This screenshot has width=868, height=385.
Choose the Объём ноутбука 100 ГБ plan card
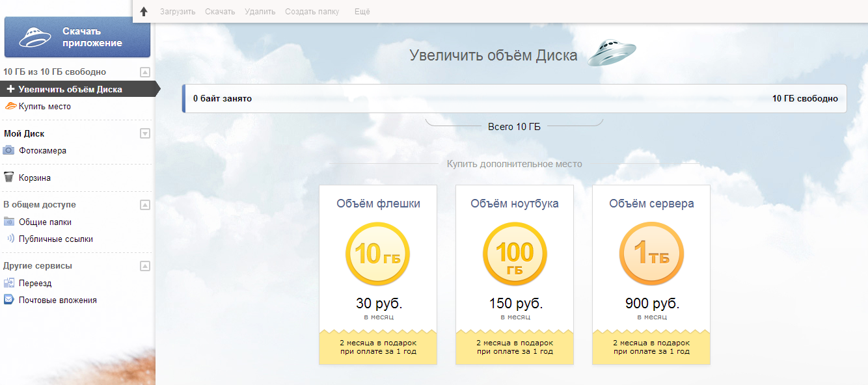click(x=514, y=274)
